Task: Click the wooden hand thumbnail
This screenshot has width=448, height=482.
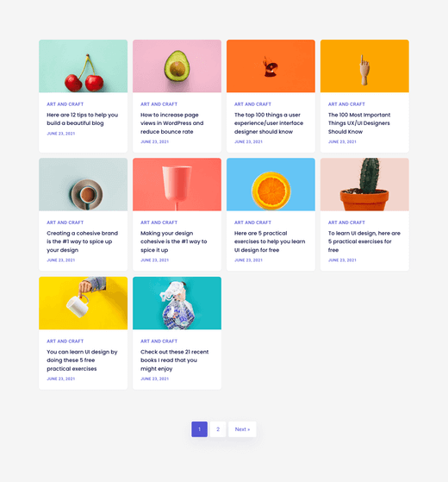Action: click(x=364, y=66)
